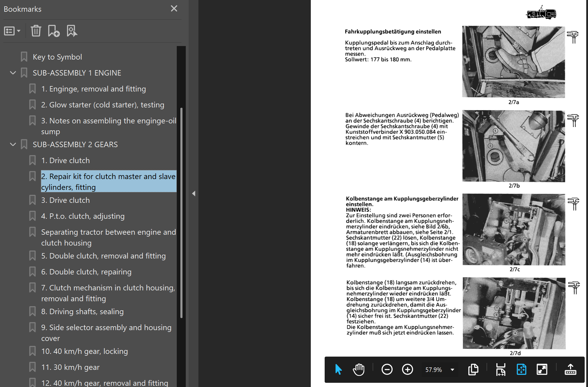The image size is (588, 387).
Task: Enter full screen mode
Action: (x=542, y=369)
